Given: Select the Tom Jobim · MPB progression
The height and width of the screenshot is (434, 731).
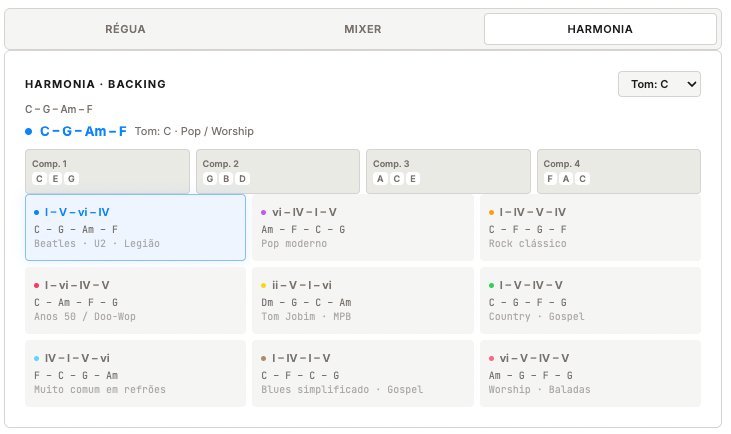Looking at the screenshot, I should [362, 300].
